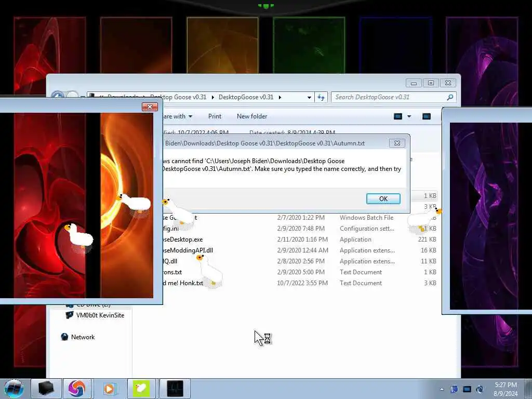Select DesktopGoose v0.31 breadcrumb segment
The width and height of the screenshot is (532, 399).
click(246, 97)
